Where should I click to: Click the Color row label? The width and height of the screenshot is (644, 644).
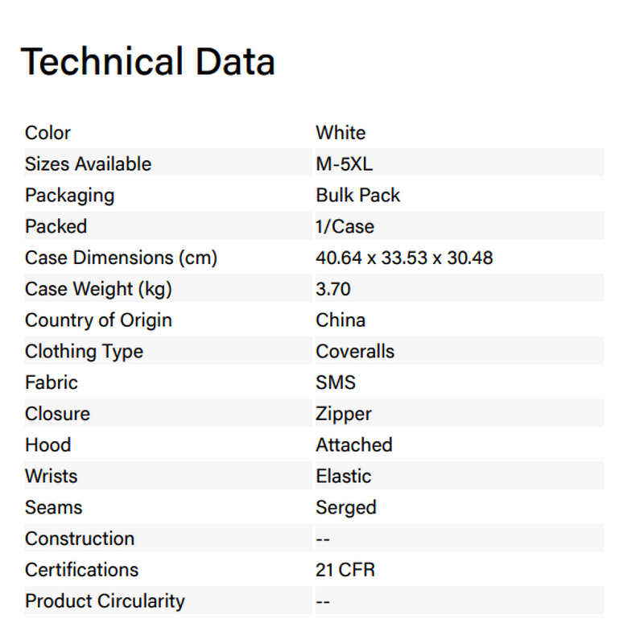coord(47,133)
